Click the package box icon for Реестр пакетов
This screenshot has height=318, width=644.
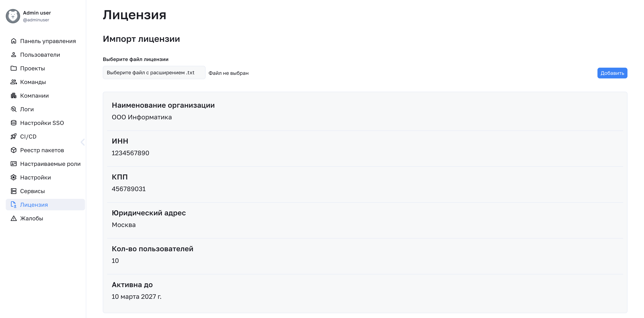[13, 150]
